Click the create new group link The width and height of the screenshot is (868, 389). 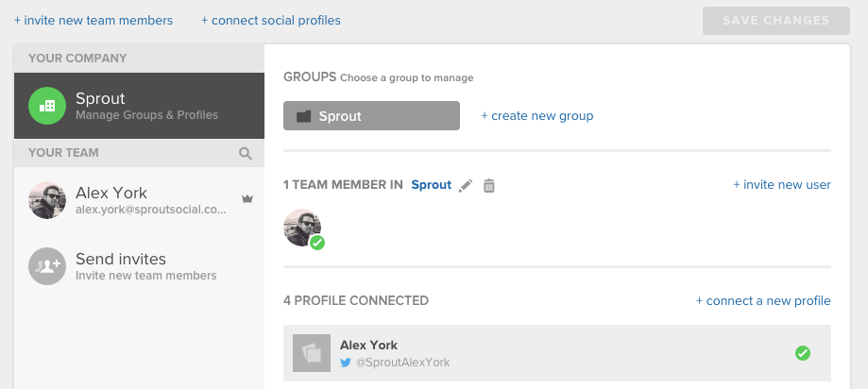[537, 115]
